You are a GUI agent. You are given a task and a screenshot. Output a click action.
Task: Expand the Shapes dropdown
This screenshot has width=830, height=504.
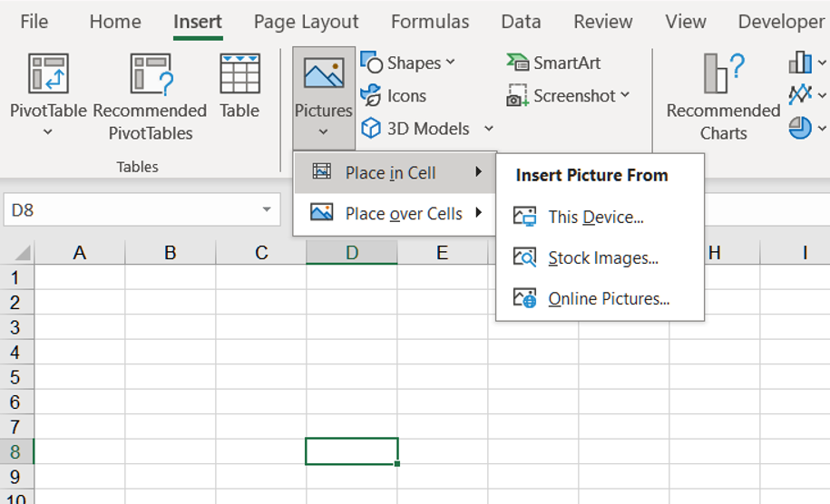pyautogui.click(x=450, y=63)
